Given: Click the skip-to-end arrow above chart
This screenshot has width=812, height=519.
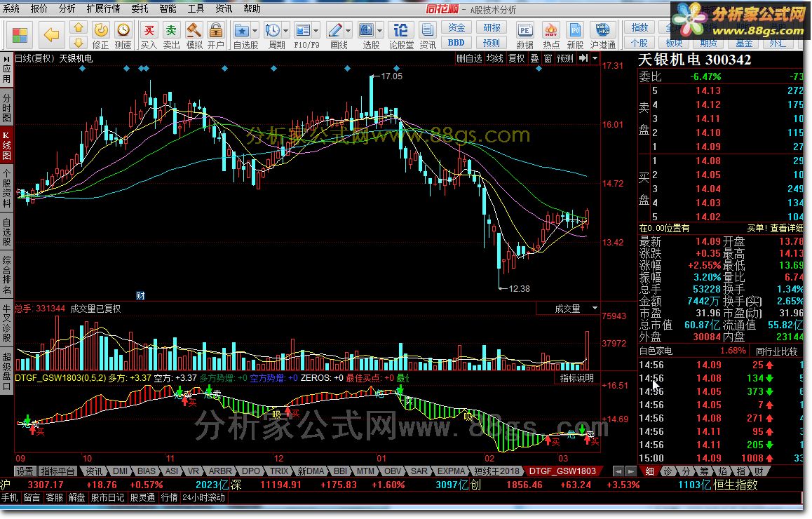Looking at the screenshot, I should pos(583,58).
